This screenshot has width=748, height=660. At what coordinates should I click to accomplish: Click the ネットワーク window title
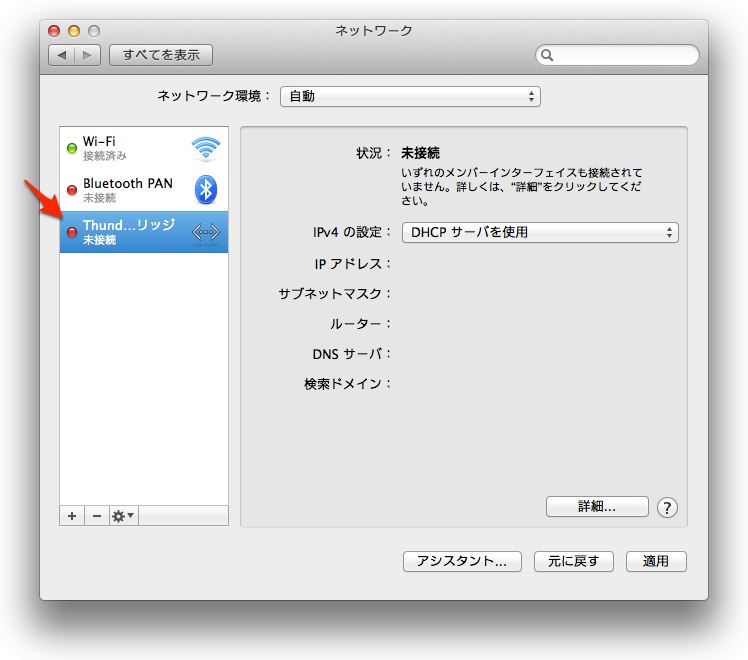coord(374,31)
